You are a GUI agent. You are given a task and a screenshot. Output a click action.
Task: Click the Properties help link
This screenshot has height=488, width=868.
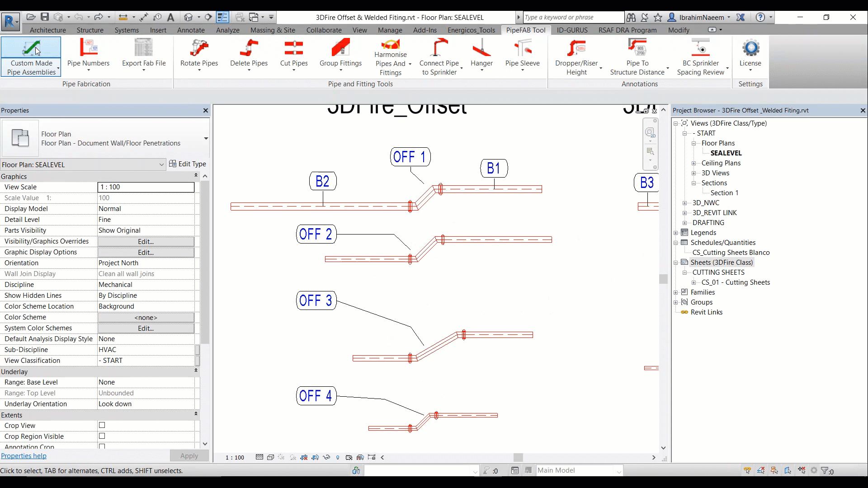(23, 456)
